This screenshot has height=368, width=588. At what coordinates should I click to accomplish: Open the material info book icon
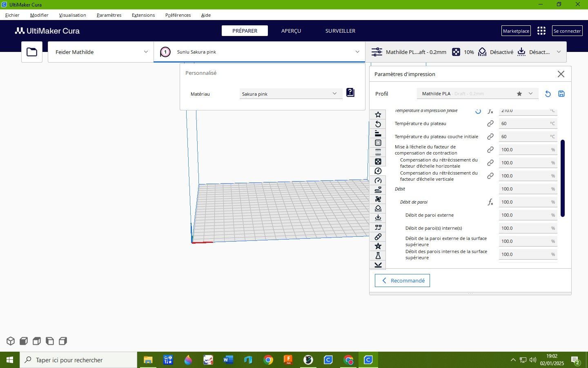click(350, 92)
